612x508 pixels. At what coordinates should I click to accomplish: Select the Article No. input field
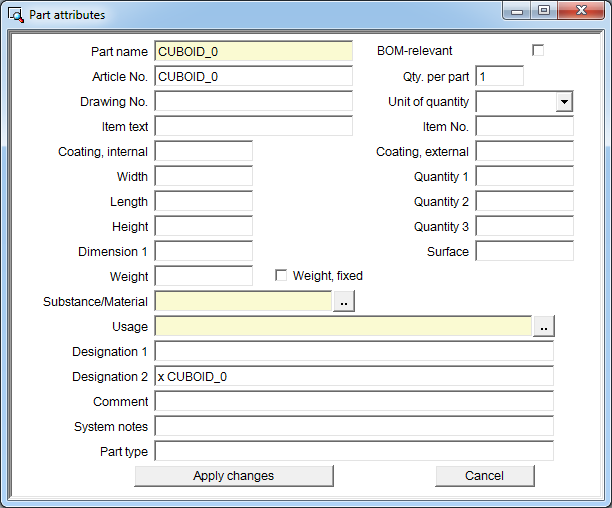pyautogui.click(x=253, y=77)
